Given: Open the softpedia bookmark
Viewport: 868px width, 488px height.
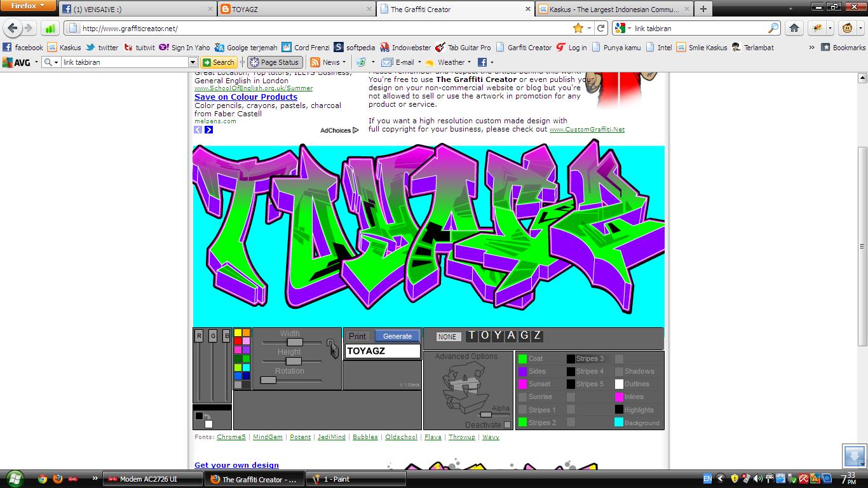Looking at the screenshot, I should 355,47.
